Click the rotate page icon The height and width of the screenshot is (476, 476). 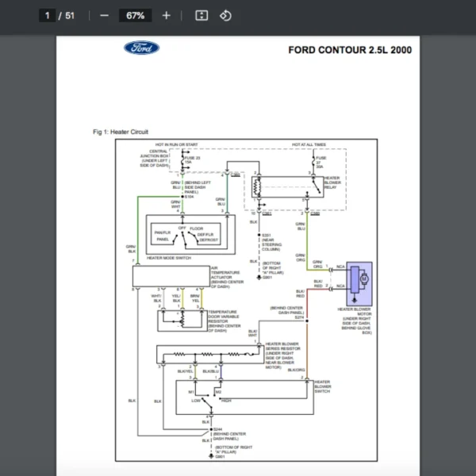point(225,16)
